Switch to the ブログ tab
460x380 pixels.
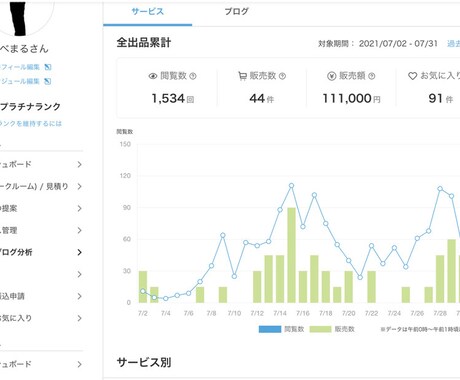click(236, 12)
